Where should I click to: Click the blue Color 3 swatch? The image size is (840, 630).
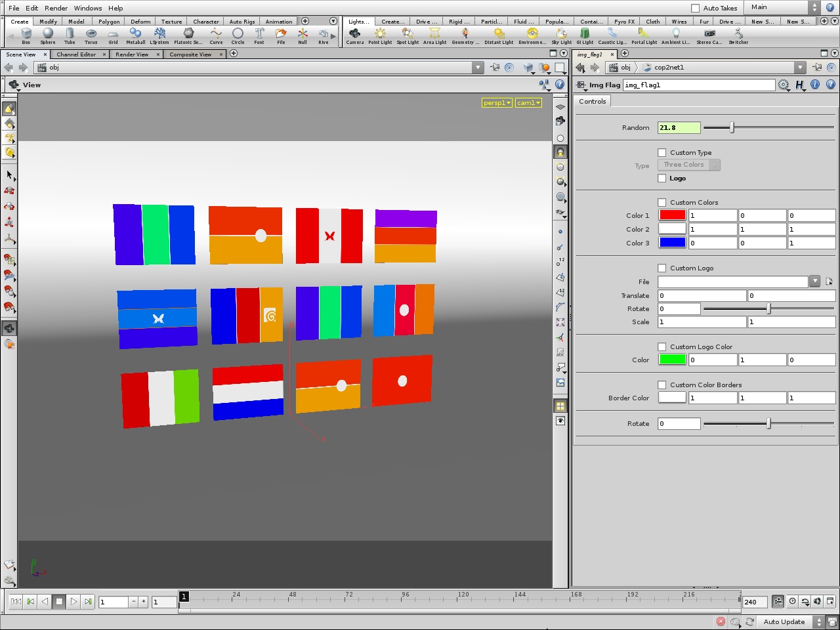[x=672, y=242]
